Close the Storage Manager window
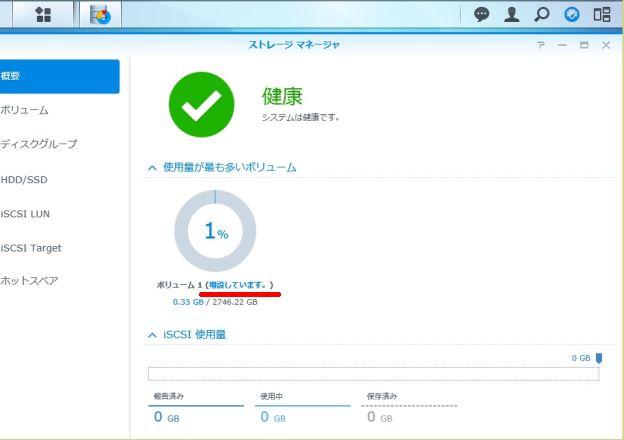The width and height of the screenshot is (624, 440). click(x=606, y=45)
